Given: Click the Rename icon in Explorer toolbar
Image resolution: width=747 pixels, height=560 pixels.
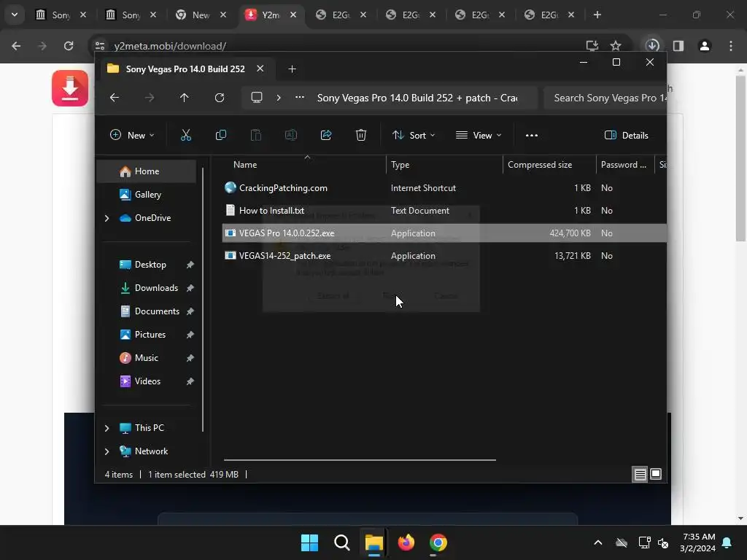Looking at the screenshot, I should coord(290,135).
